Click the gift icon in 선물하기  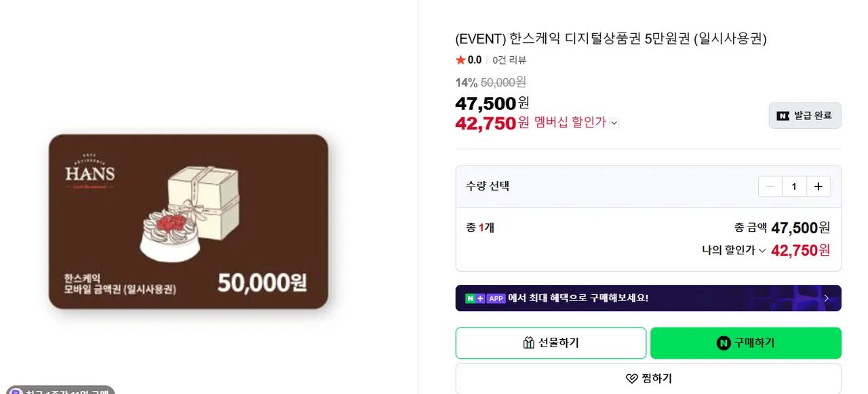[x=529, y=343]
